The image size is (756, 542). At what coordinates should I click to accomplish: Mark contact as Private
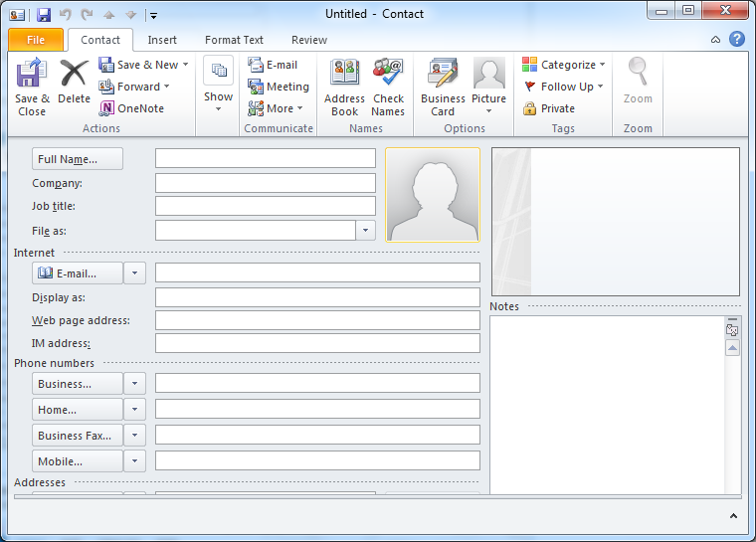(549, 108)
